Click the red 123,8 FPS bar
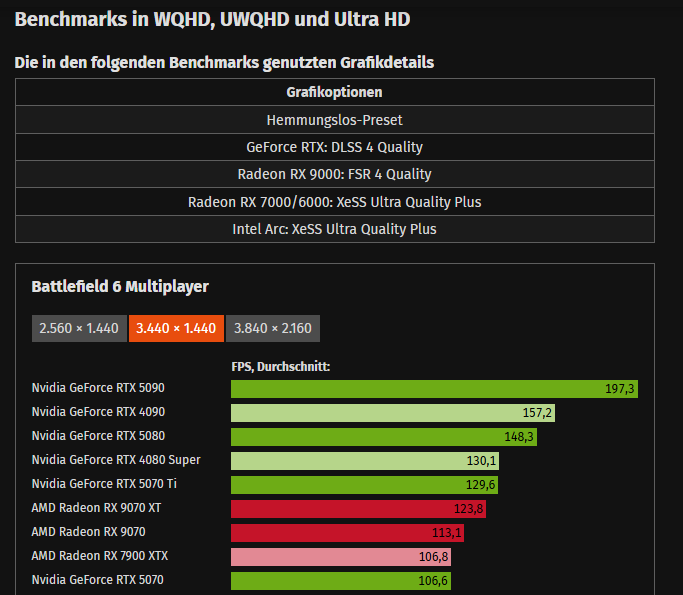The height and width of the screenshot is (595, 683). pos(358,509)
